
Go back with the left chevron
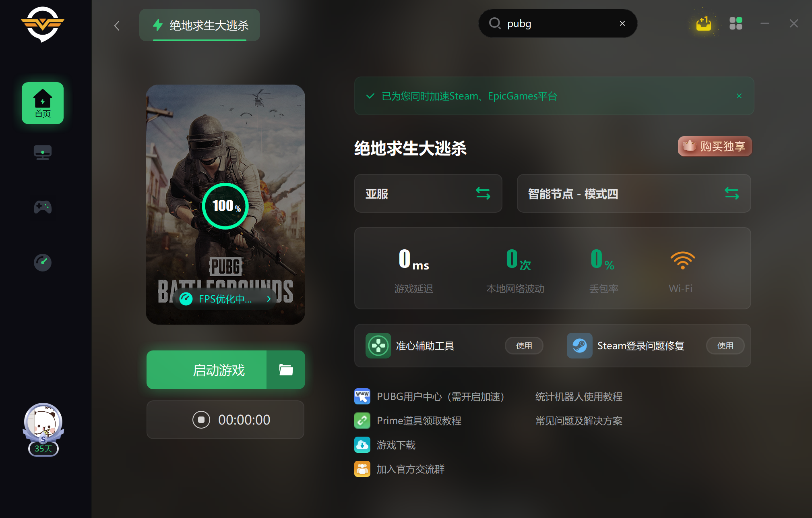[x=117, y=26]
